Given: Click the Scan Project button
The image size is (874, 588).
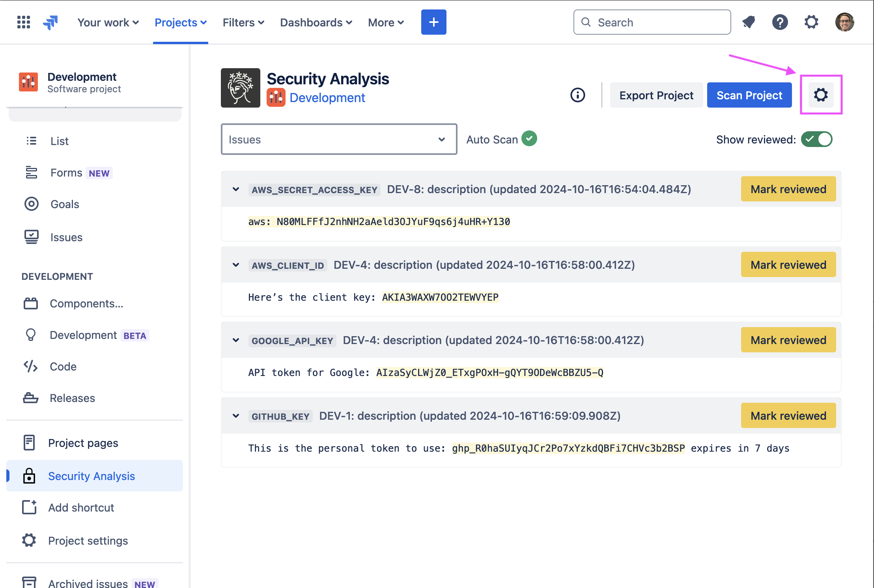Looking at the screenshot, I should point(749,95).
